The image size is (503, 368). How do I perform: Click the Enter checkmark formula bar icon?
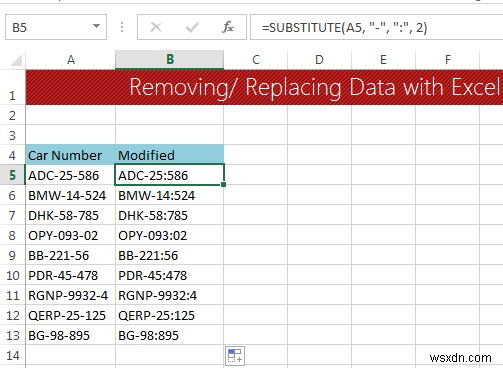192,27
